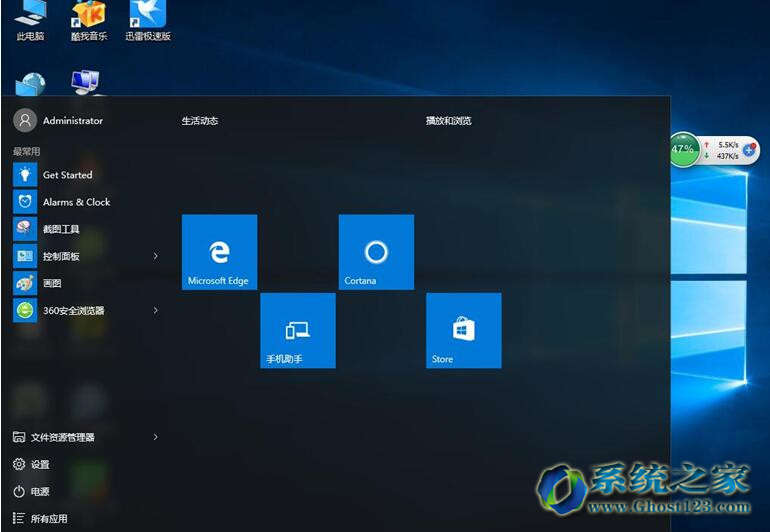Open Alarms & Clock app
The width and height of the screenshot is (770, 532).
tap(76, 202)
